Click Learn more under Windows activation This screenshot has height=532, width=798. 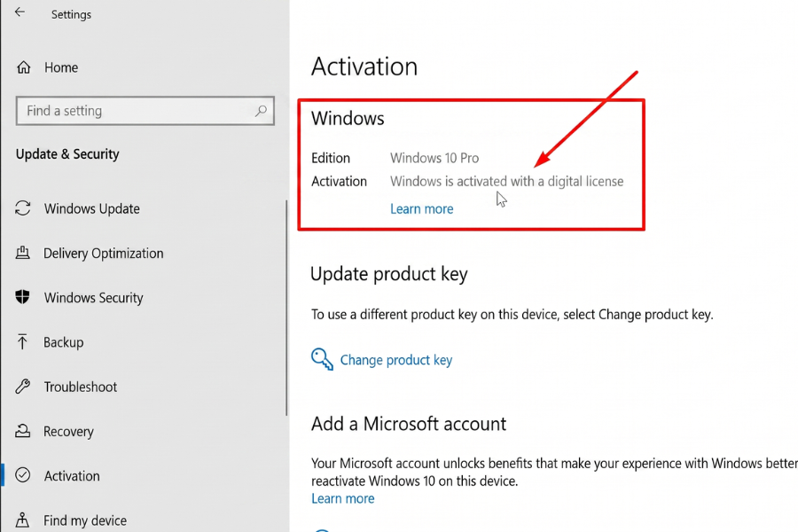coord(421,208)
